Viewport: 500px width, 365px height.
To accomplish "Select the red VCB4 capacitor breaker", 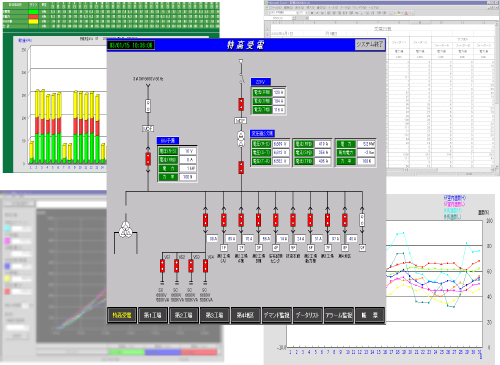I will pos(205,266).
